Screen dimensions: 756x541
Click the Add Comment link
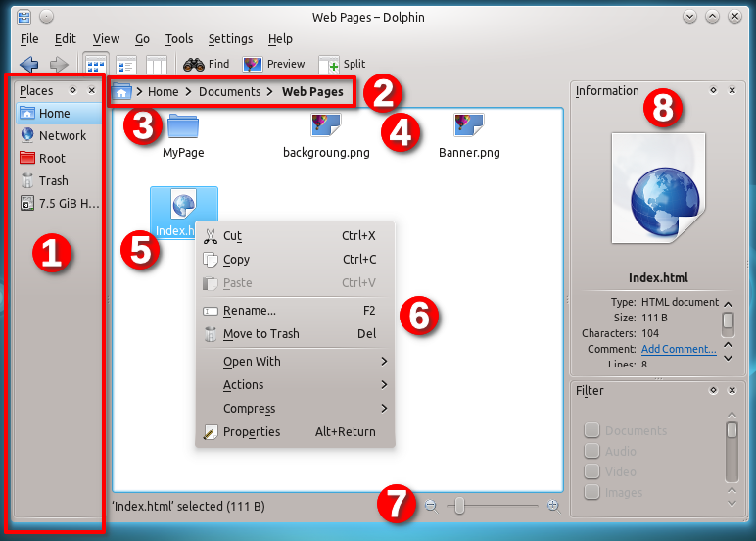(x=678, y=349)
